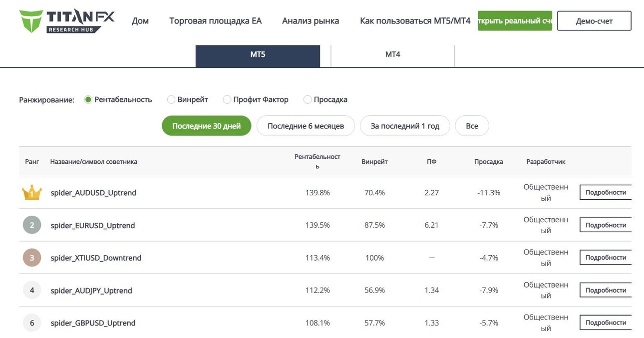Click the 56.9% winrate value
The height and width of the screenshot is (338, 644).
(x=374, y=291)
